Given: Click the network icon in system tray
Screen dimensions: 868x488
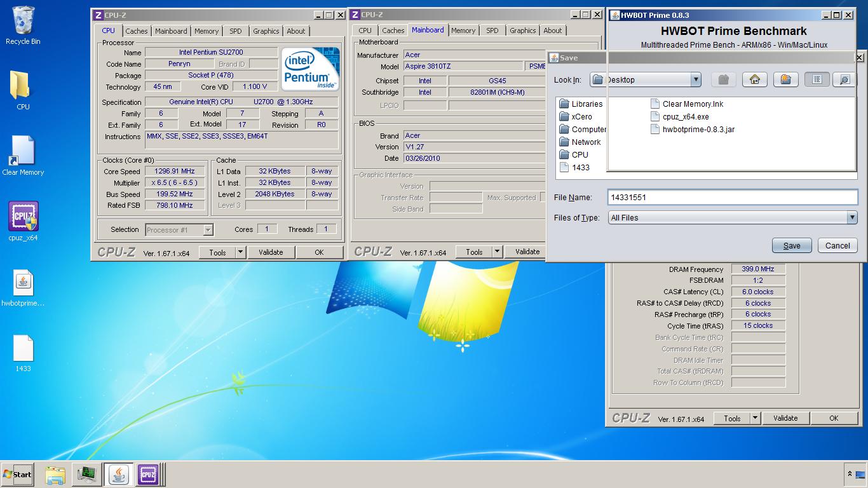Looking at the screenshot, I should coord(860,474).
